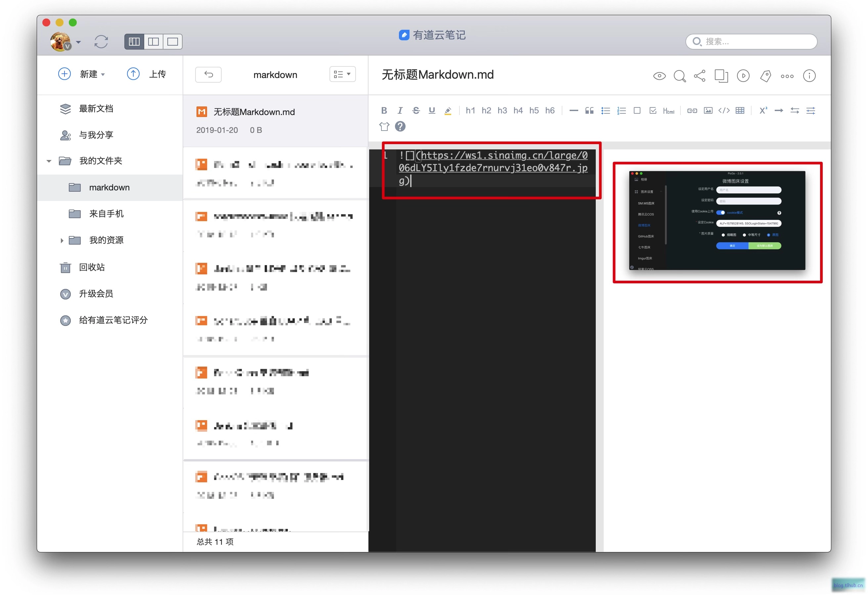
Task: Click the note title 无标题Markdown.md
Action: (x=437, y=75)
